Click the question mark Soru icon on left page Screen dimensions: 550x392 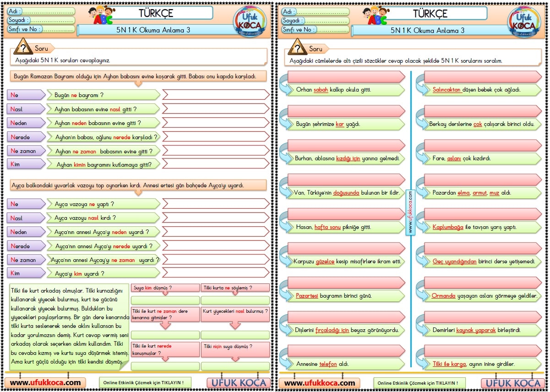coord(22,47)
